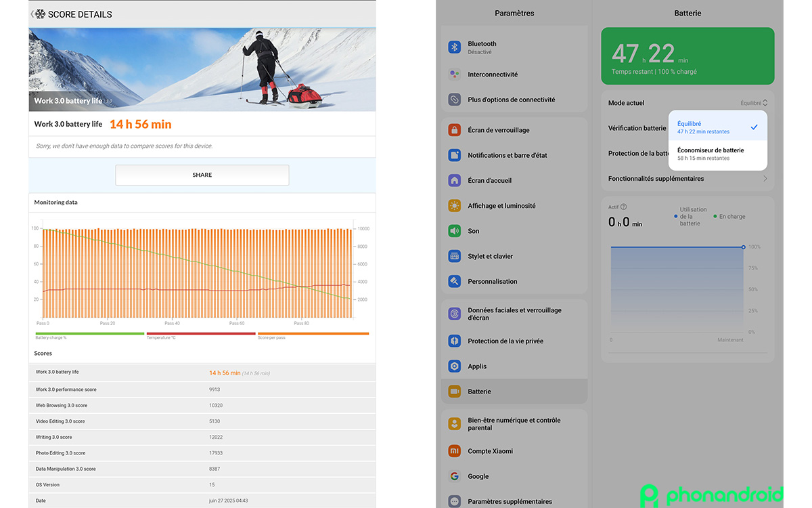This screenshot has width=812, height=508.
Task: Open the Mode actuel dropdown selector
Action: [754, 103]
